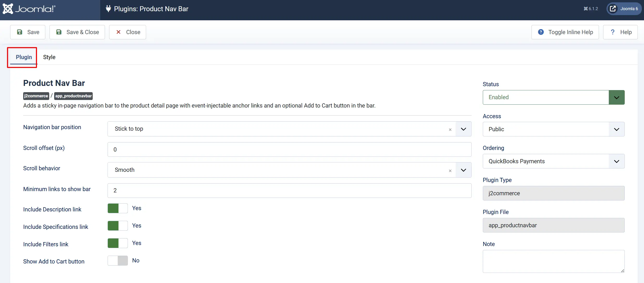The image size is (644, 283).
Task: Click the Minimum links to show bar label
Action: [x=57, y=189]
